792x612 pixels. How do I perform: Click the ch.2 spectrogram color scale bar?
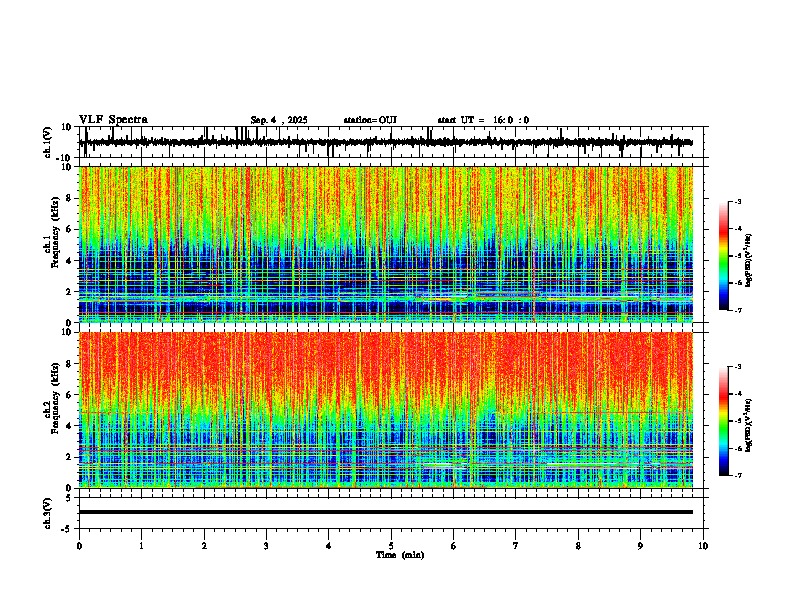723,421
